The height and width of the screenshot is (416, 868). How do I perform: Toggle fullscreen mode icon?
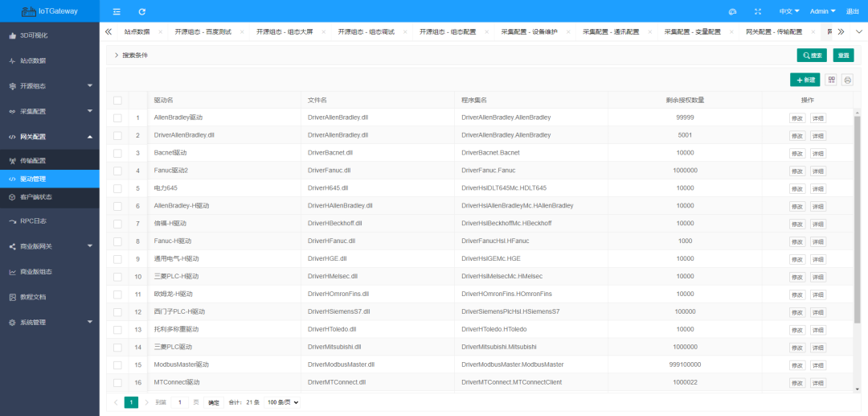point(758,11)
